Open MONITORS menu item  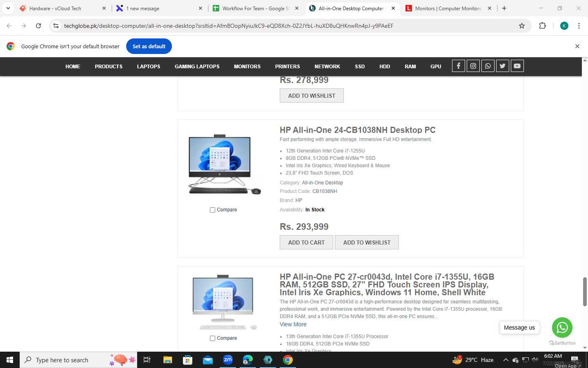(x=247, y=66)
